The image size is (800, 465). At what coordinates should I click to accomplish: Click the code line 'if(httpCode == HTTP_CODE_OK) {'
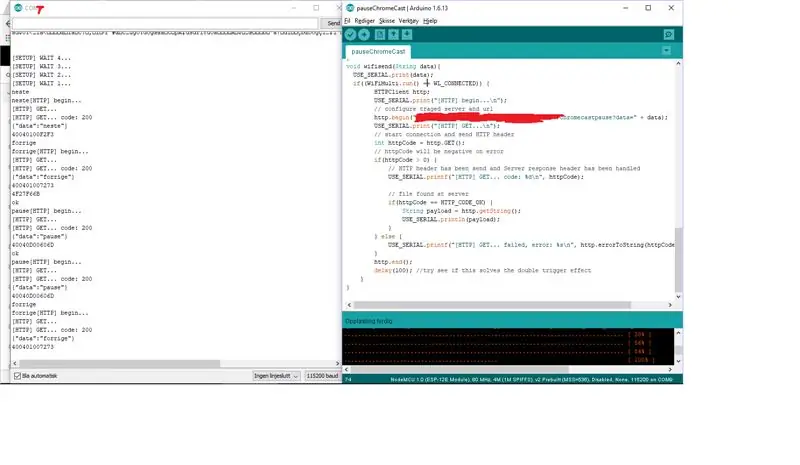441,202
